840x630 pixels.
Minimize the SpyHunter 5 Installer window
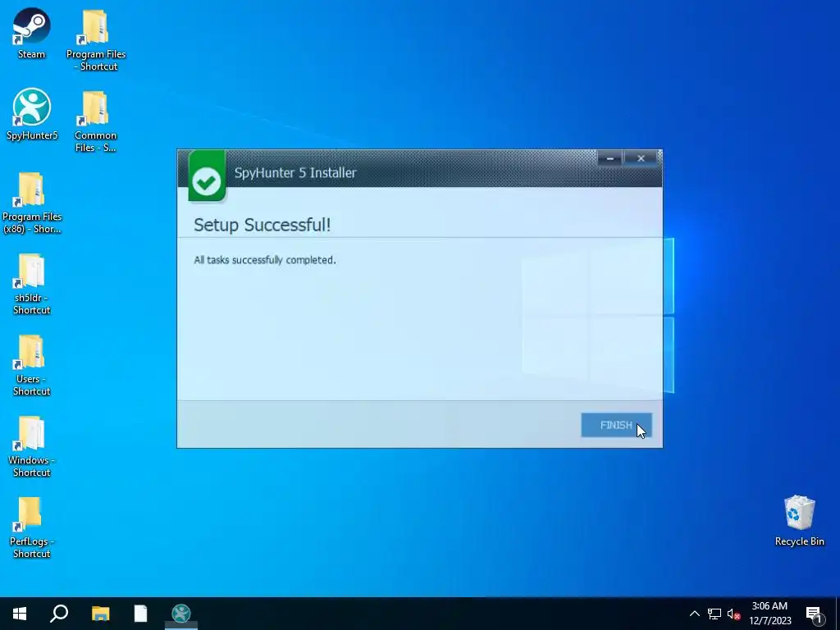click(x=609, y=158)
